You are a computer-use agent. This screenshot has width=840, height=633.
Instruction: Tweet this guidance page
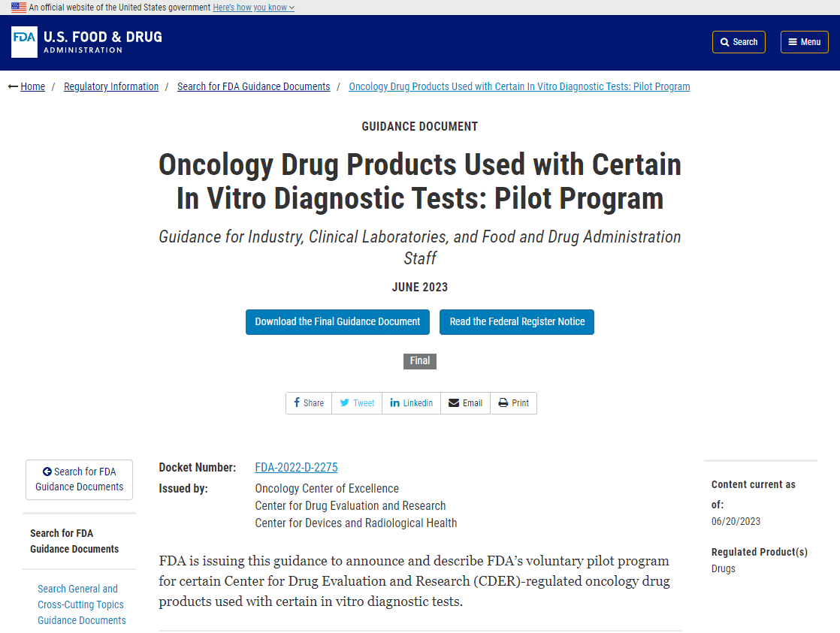[x=357, y=402]
